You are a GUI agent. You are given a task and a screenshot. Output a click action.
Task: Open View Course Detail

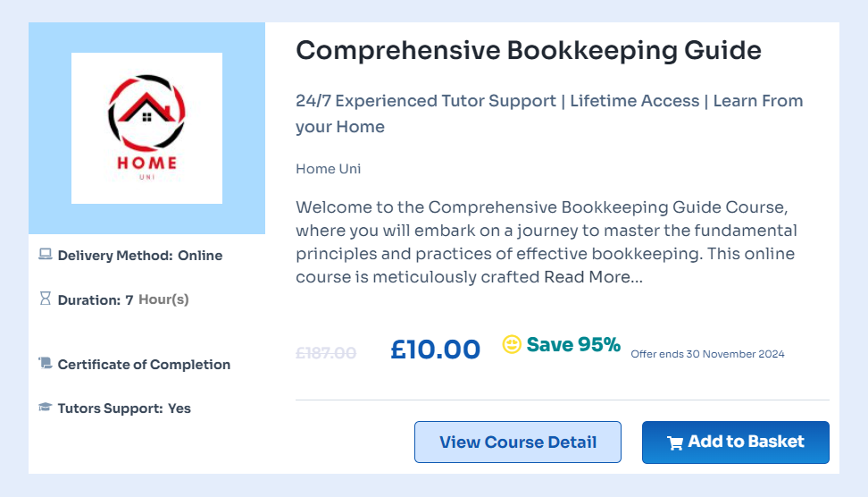[x=518, y=442]
